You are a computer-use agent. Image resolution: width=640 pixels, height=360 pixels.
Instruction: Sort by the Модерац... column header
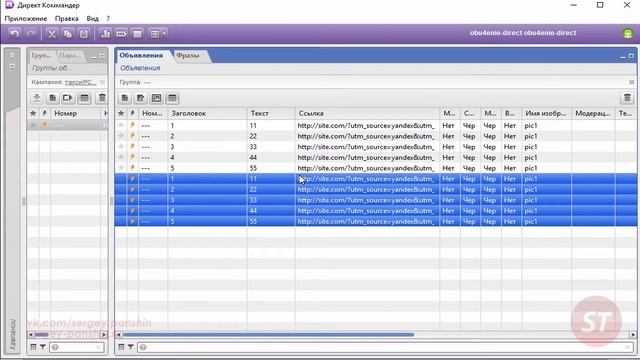coord(593,113)
